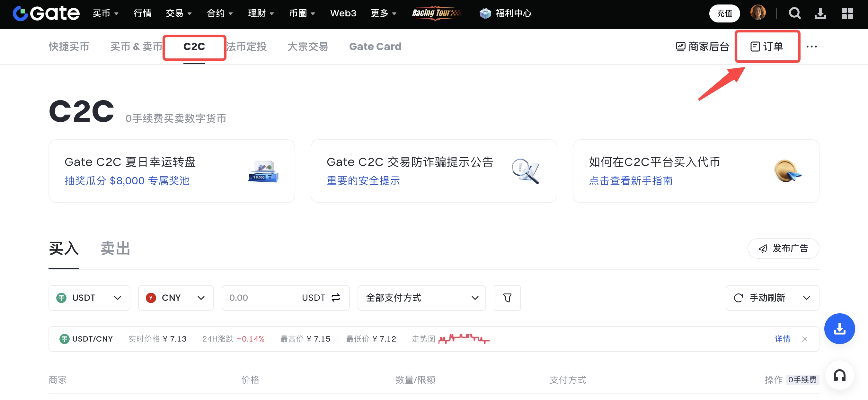
Task: Click the download icon in top bar
Action: [x=820, y=13]
